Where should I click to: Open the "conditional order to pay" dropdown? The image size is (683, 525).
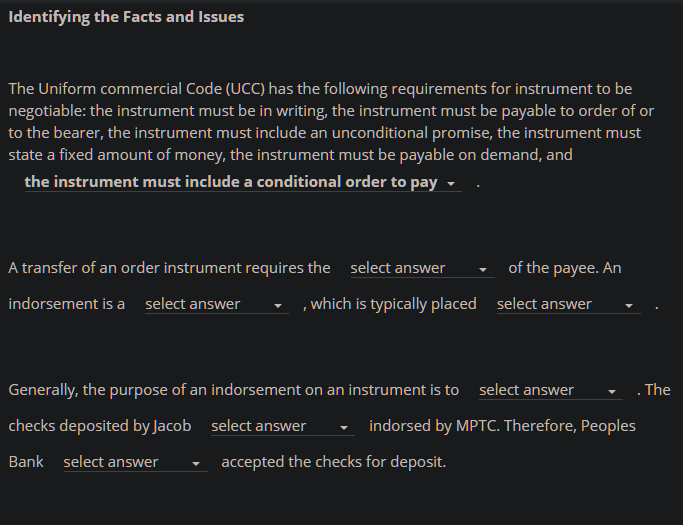click(x=243, y=182)
